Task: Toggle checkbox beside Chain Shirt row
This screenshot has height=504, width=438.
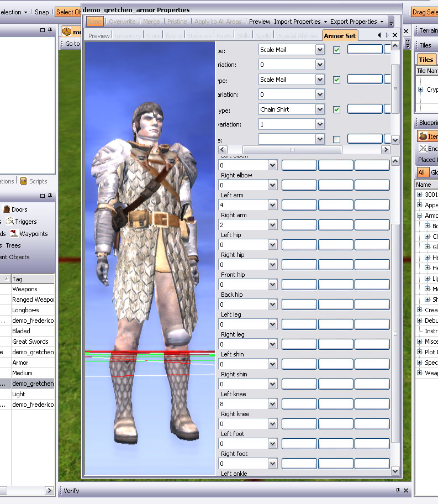Action: click(x=336, y=109)
